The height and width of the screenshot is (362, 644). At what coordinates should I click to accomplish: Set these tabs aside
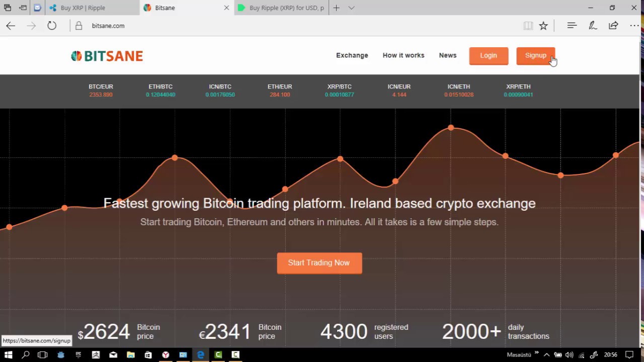tap(23, 8)
